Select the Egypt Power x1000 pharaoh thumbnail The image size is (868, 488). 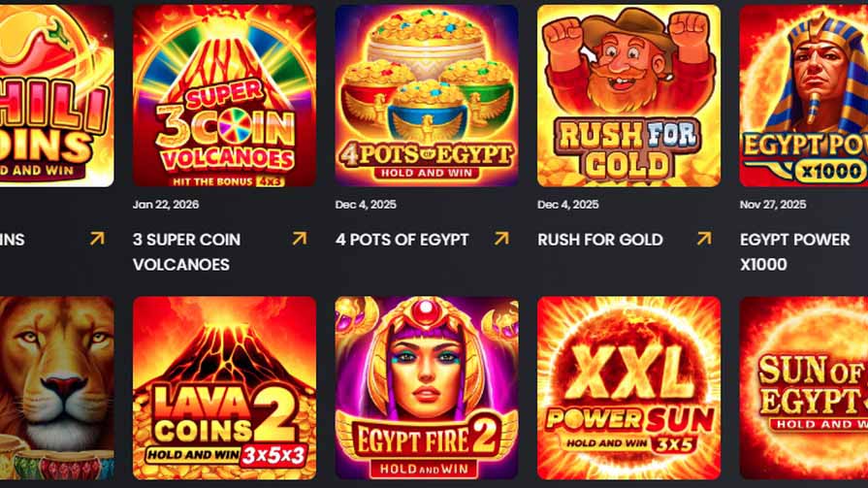coord(804,96)
